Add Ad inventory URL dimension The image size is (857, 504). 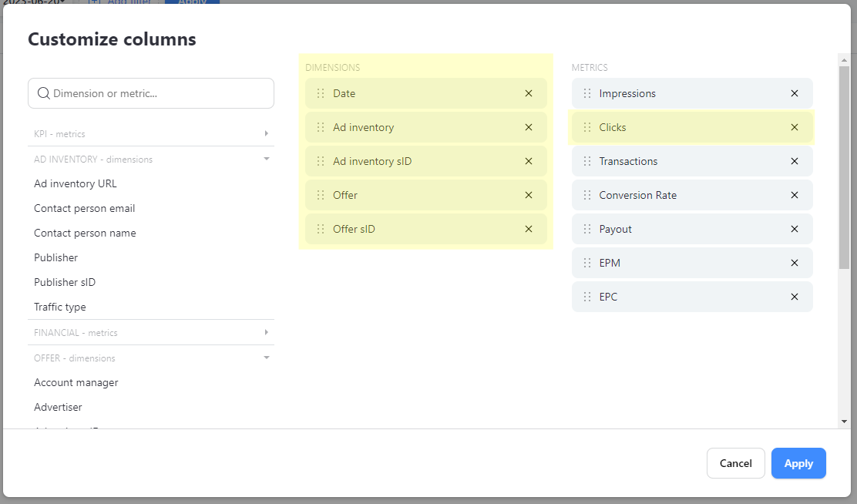point(76,183)
